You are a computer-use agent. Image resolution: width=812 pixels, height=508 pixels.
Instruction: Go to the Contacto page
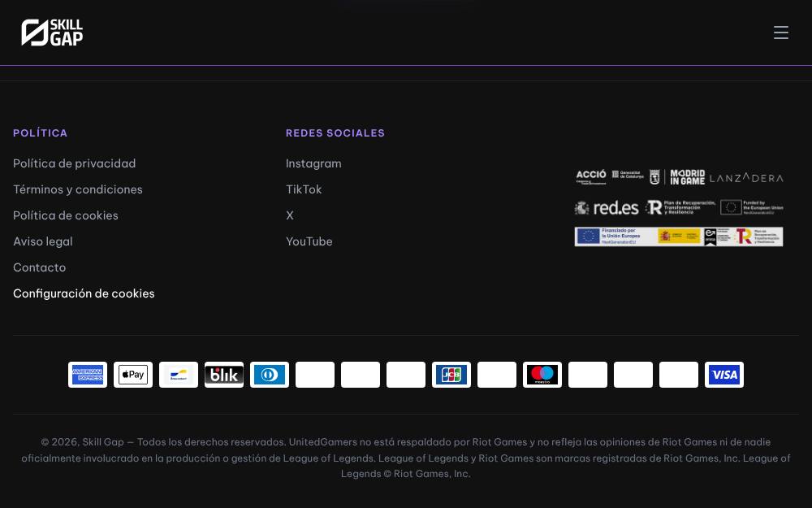coord(39,267)
